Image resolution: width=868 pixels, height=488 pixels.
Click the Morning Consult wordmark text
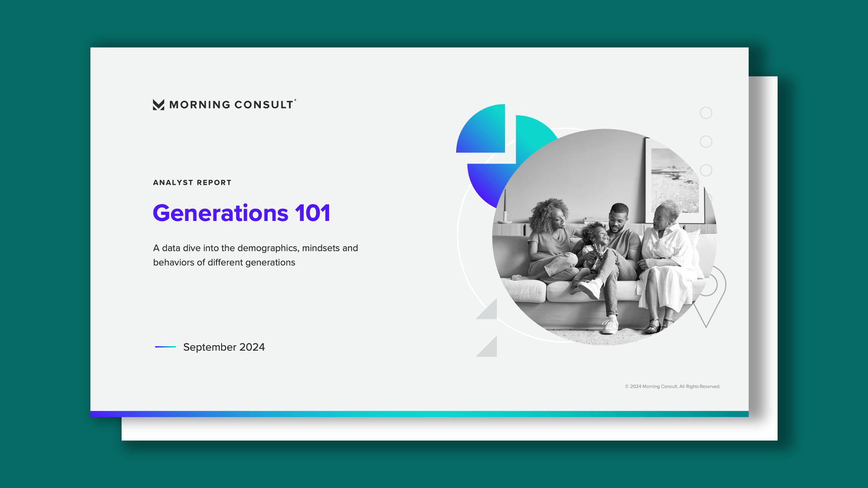[231, 105]
